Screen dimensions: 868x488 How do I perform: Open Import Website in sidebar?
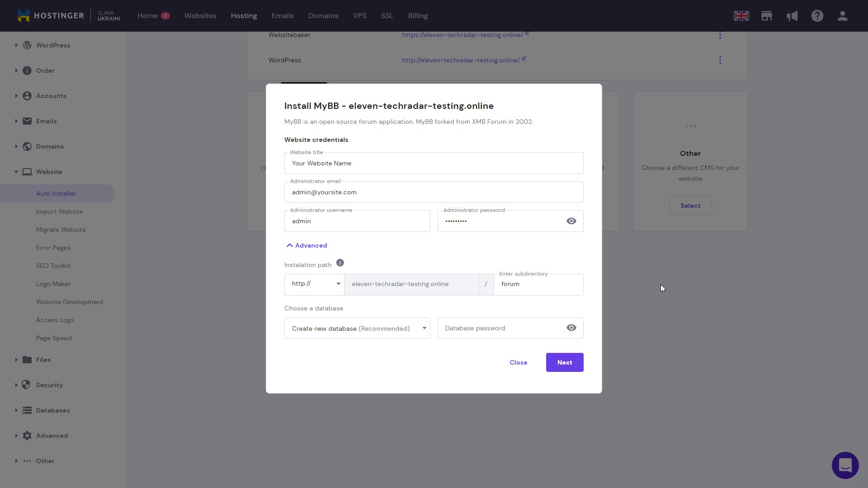[60, 211]
